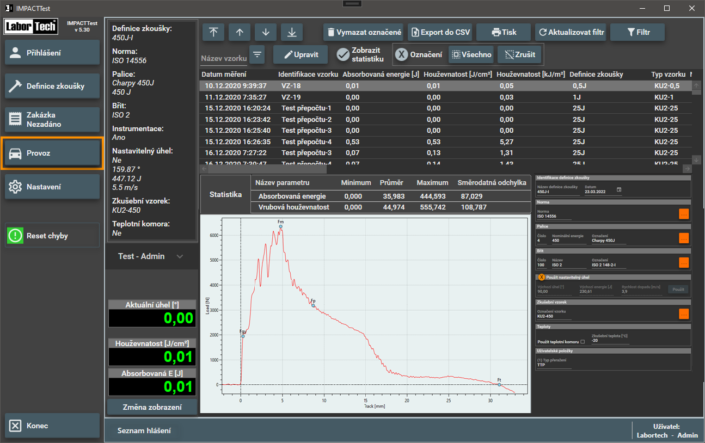Toggle Použít nastavitelný úhel switch

[x=541, y=277]
